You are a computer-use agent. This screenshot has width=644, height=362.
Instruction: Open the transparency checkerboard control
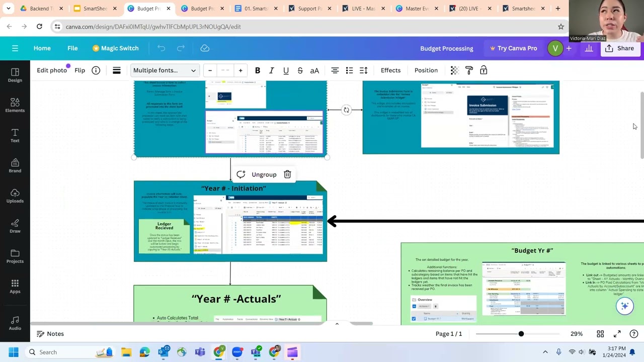coord(454,70)
